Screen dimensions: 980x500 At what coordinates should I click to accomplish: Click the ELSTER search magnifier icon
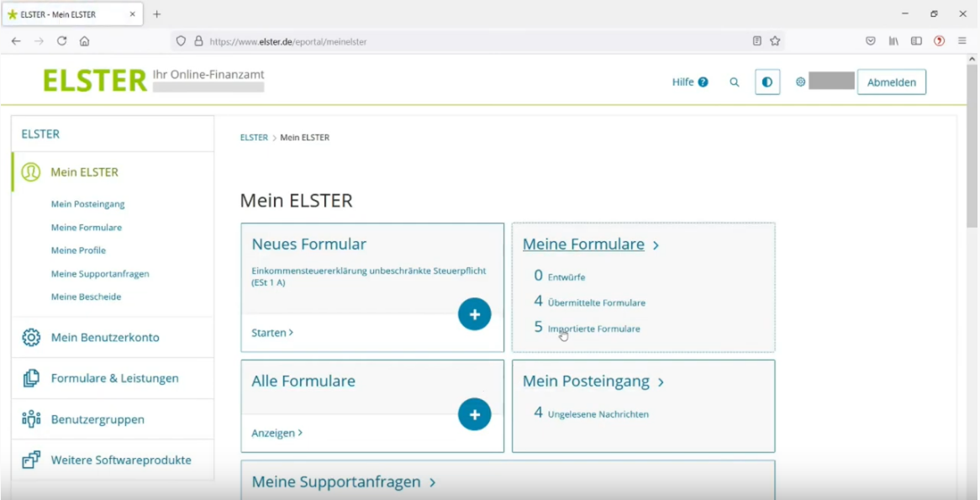pyautogui.click(x=735, y=82)
